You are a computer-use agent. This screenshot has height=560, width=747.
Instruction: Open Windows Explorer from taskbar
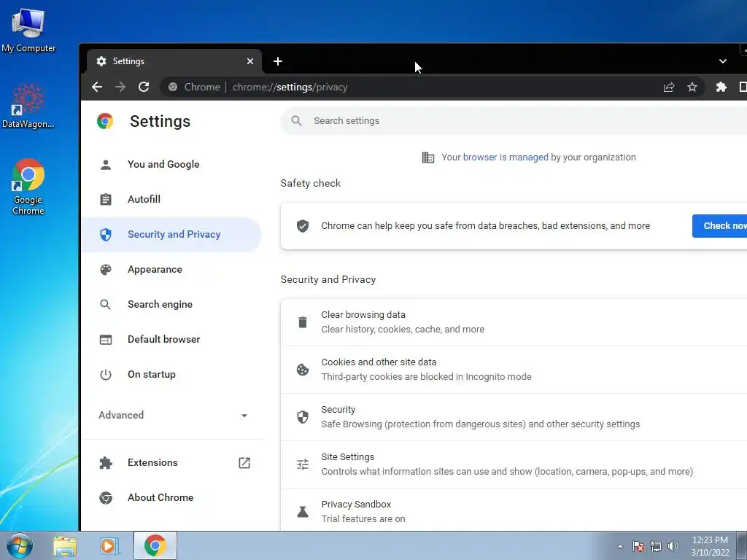click(x=65, y=546)
